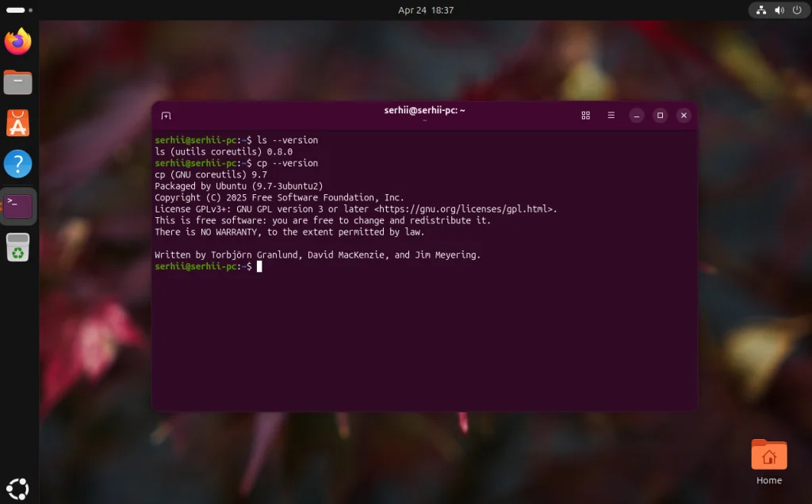Click the gnu.org licenses gpl.html URL
The height and width of the screenshot is (504, 812).
click(x=463, y=209)
